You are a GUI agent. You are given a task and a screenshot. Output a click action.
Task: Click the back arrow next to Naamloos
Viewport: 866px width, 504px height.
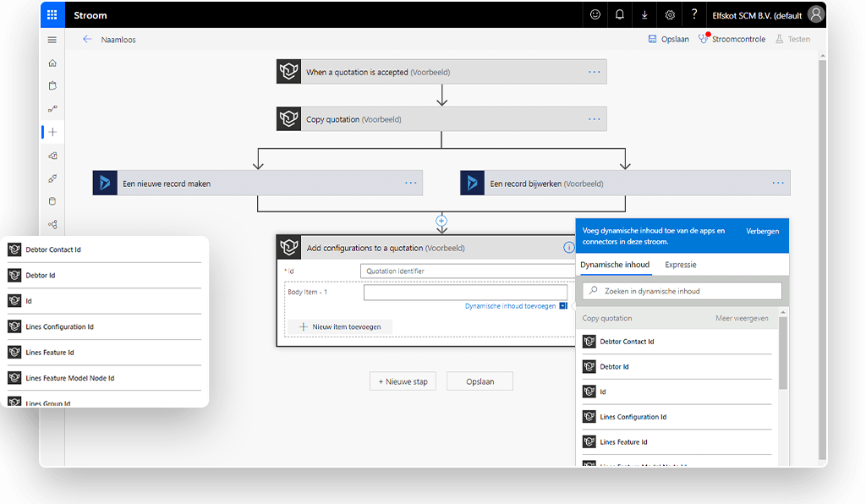(86, 40)
